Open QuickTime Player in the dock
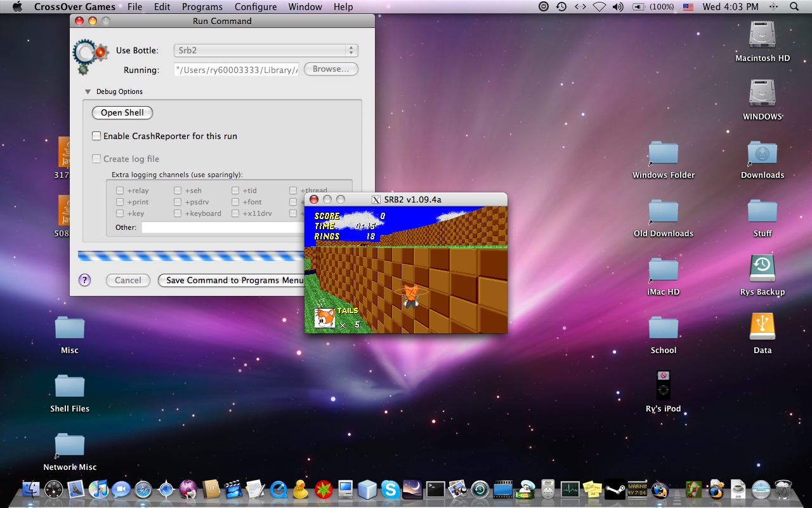812x508 pixels. click(278, 489)
